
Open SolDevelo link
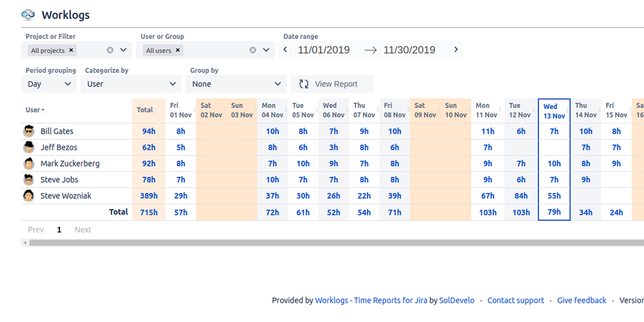tap(456, 301)
